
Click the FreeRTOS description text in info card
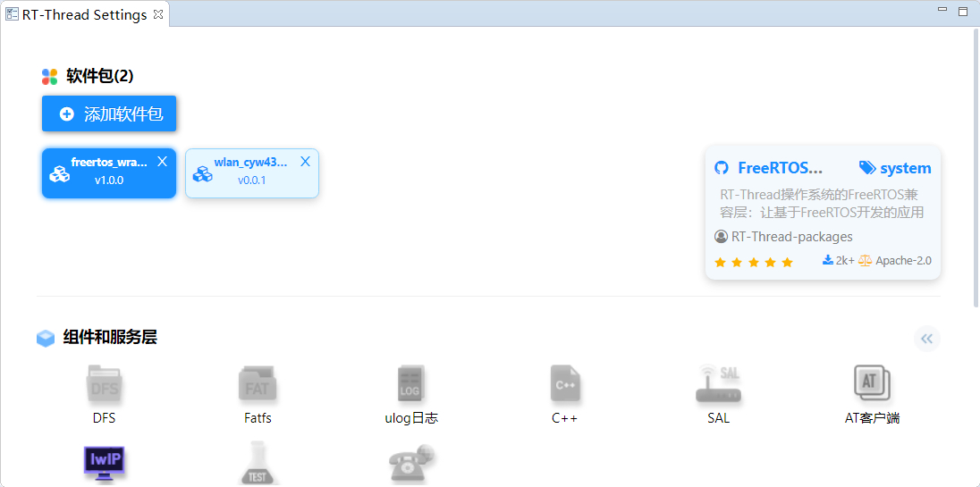(822, 204)
